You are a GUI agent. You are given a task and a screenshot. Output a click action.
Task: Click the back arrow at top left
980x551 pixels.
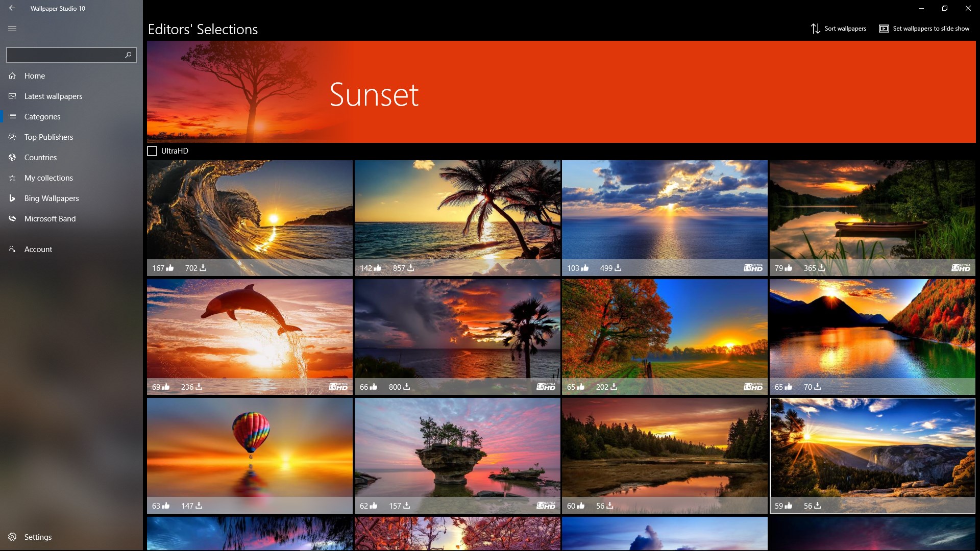[12, 8]
